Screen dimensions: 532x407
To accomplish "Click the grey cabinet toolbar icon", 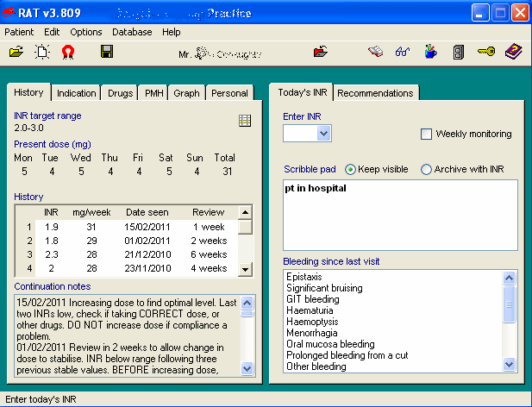I will pos(458,53).
